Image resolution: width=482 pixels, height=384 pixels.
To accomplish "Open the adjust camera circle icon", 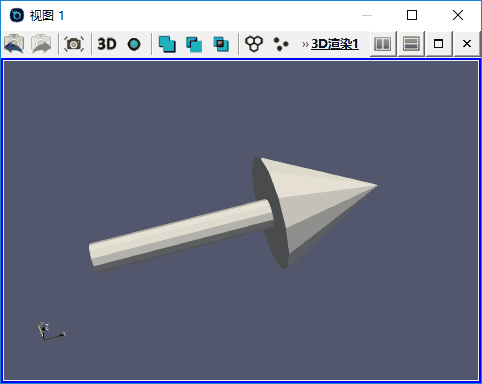I will [134, 44].
